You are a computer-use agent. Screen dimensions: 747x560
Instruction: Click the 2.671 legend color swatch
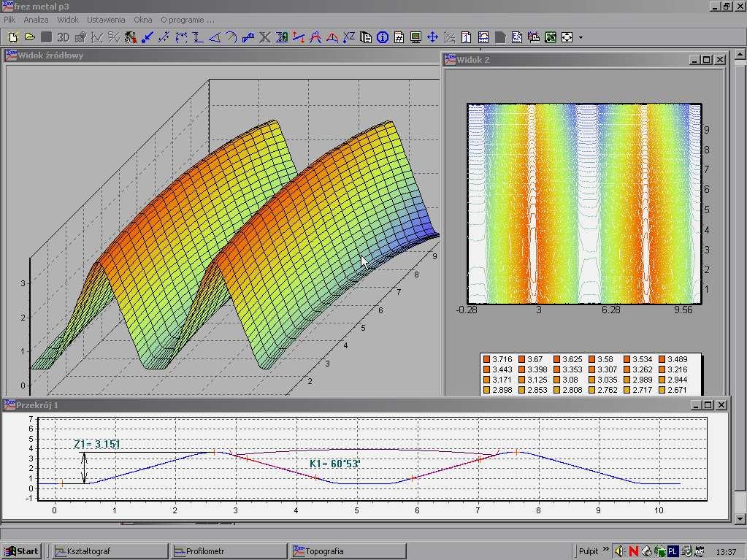(662, 390)
